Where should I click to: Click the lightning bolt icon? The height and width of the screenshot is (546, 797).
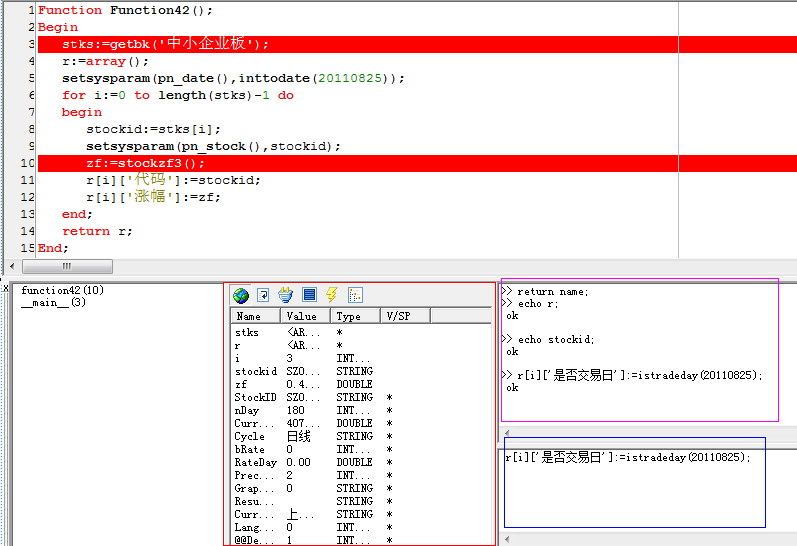pos(332,295)
